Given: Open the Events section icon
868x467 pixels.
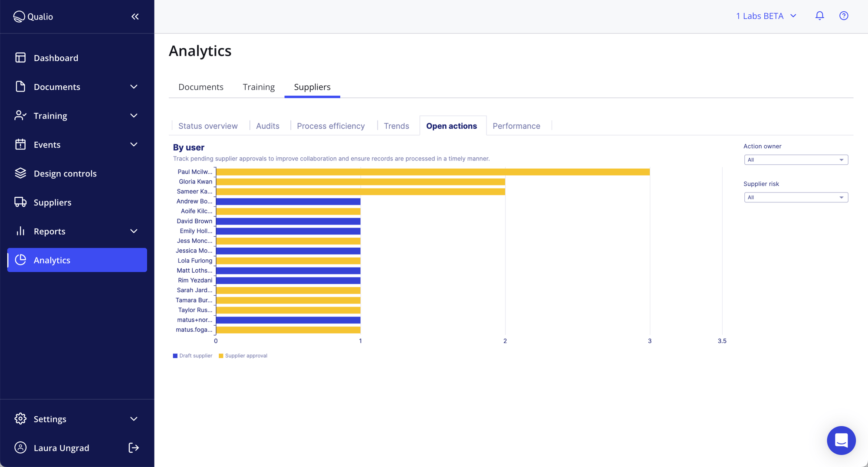Looking at the screenshot, I should tap(20, 144).
